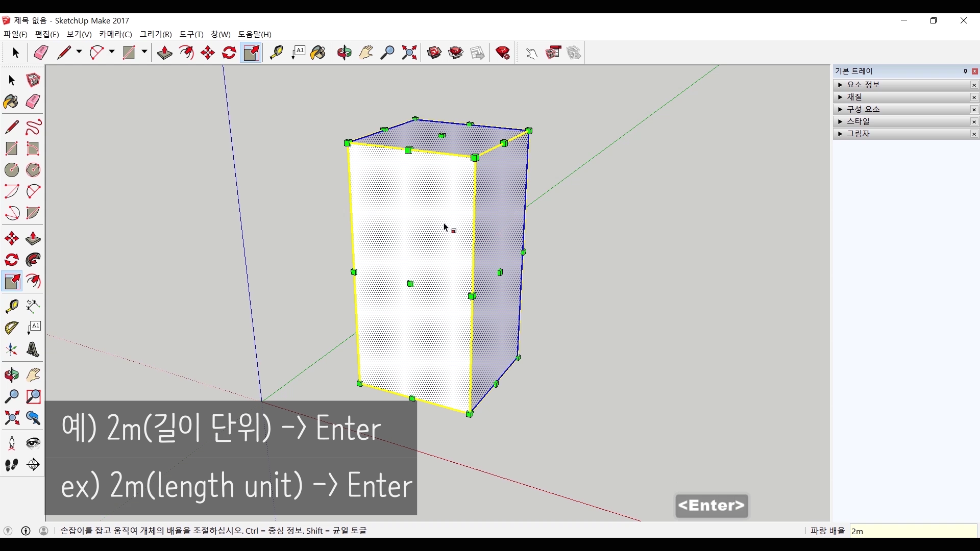Activate the Rotate tool in left toolbar

point(11,260)
